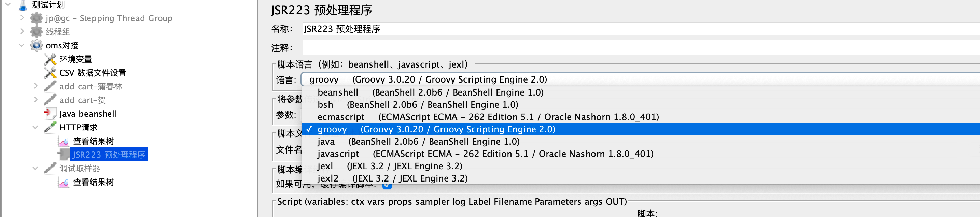Expand the 线程组 tree node

[x=22, y=31]
